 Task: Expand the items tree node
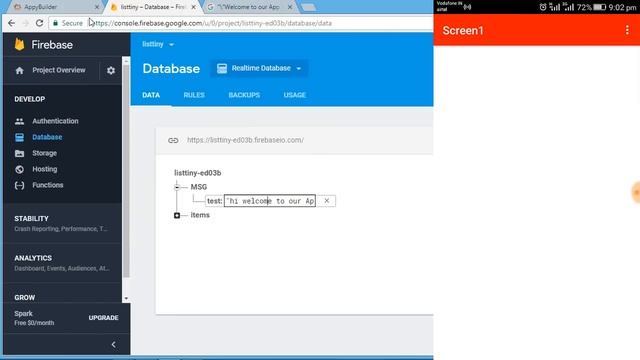coord(177,215)
